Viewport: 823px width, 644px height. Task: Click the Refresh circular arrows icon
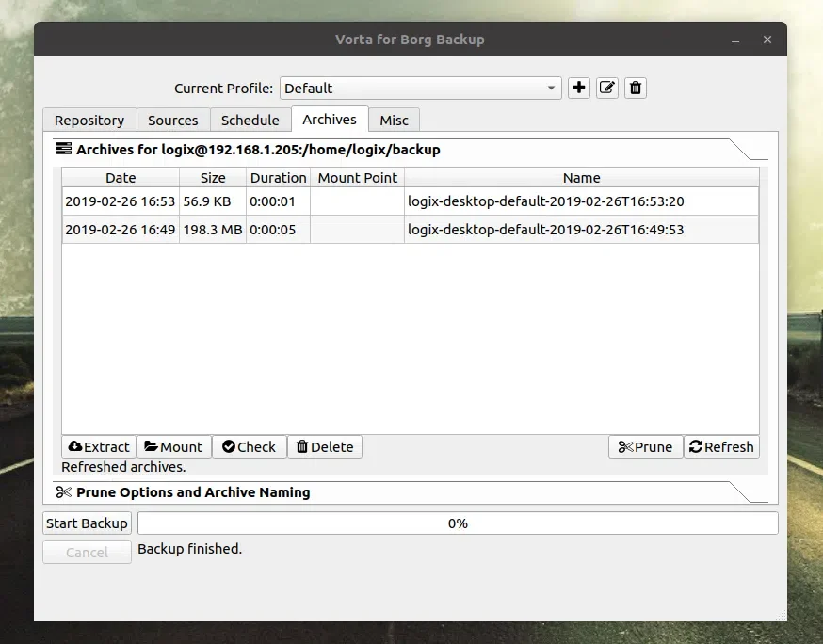(697, 446)
